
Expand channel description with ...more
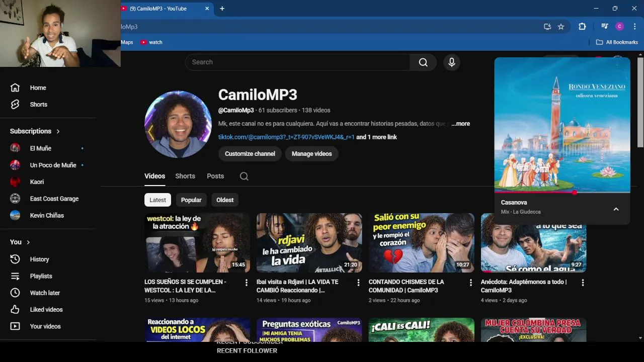tap(460, 124)
